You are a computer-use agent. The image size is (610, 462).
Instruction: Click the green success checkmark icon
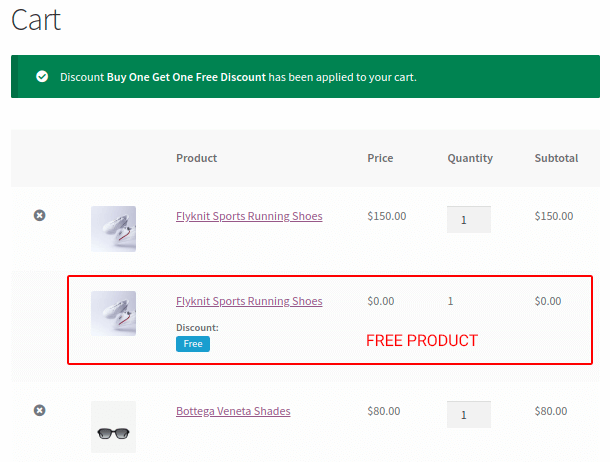click(42, 77)
